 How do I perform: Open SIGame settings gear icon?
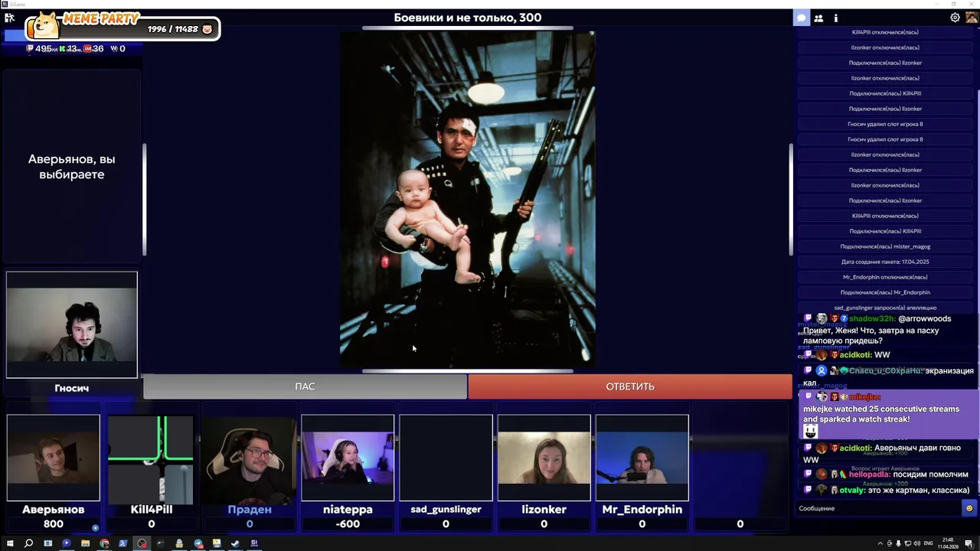click(955, 18)
